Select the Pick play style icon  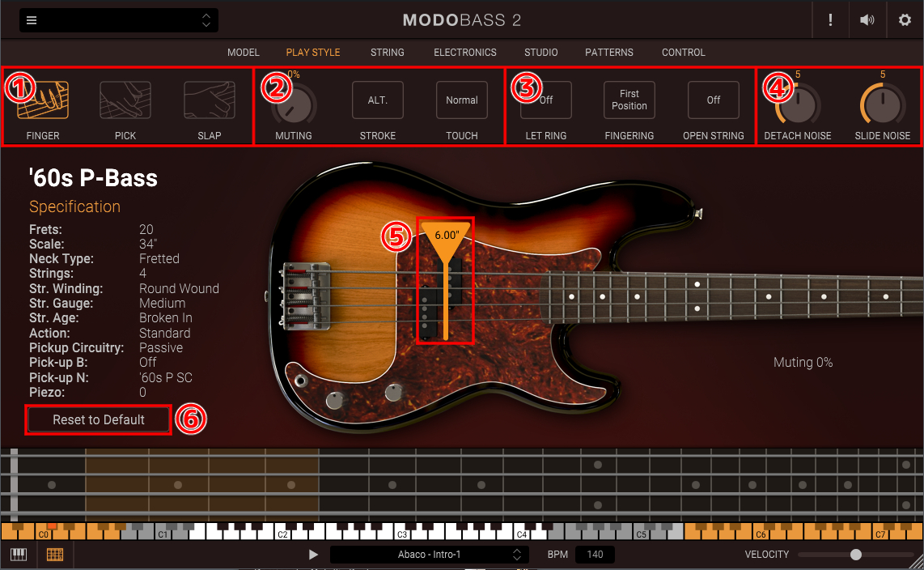tap(125, 100)
